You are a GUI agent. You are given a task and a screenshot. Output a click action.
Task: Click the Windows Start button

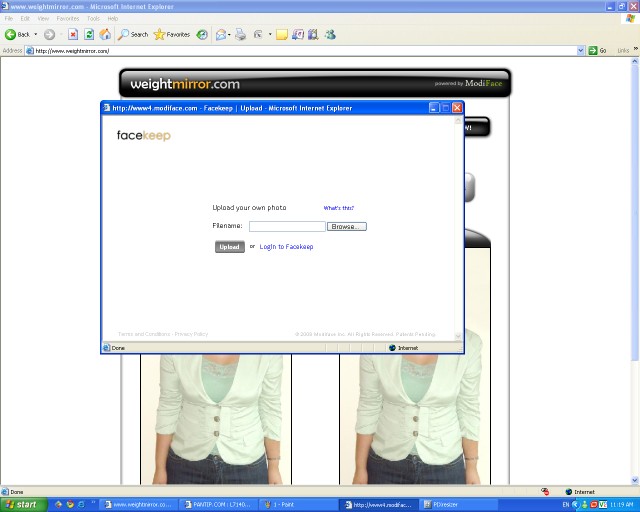[x=22, y=505]
